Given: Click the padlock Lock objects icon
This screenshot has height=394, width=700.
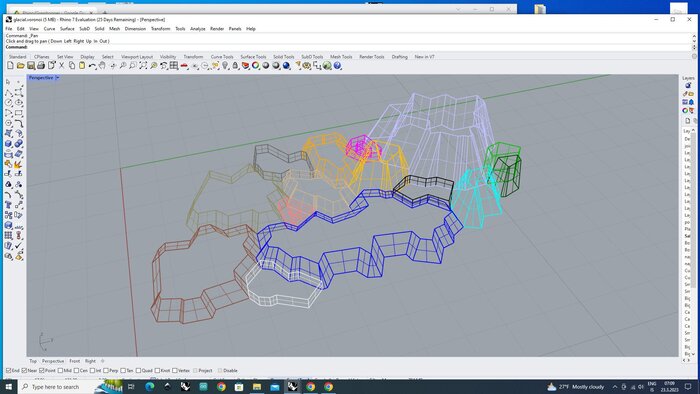Looking at the screenshot, I should 235,66.
